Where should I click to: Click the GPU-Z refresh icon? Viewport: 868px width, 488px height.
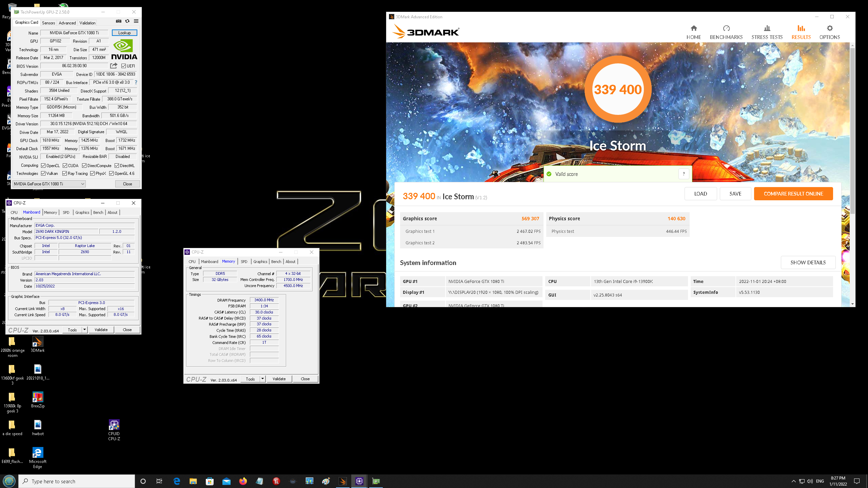[127, 21]
